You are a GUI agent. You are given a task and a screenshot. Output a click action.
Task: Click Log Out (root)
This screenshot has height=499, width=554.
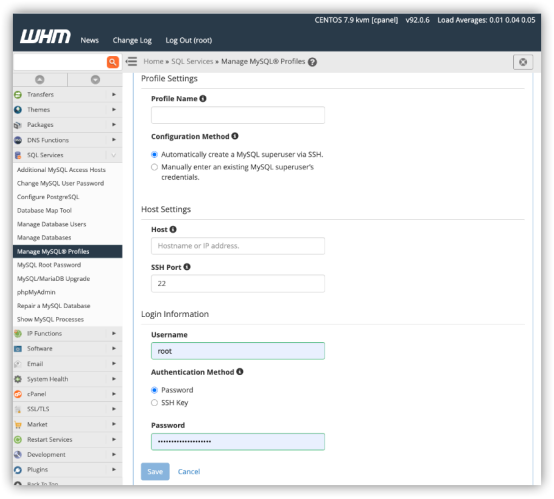pyautogui.click(x=189, y=41)
